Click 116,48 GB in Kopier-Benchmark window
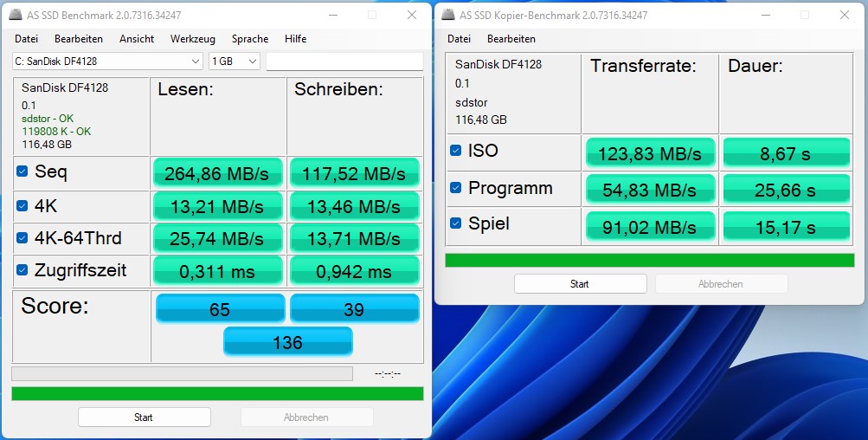This screenshot has height=440, width=868. pyautogui.click(x=481, y=120)
